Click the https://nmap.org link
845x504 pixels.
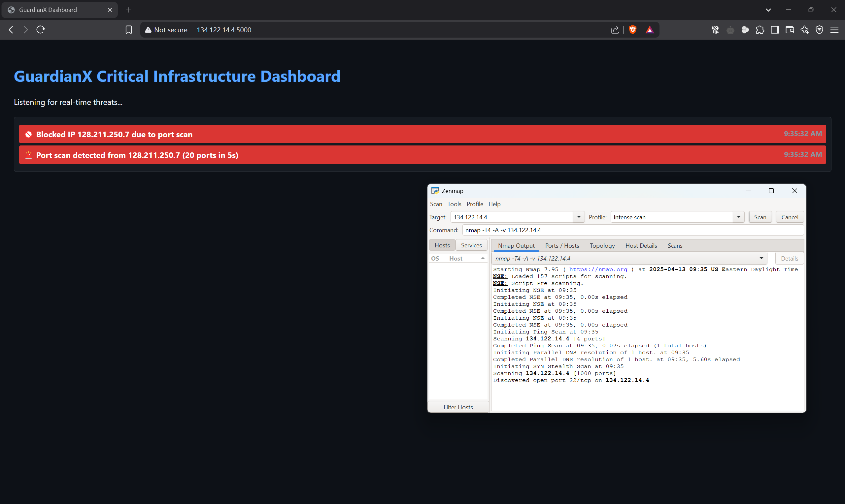[x=598, y=269]
